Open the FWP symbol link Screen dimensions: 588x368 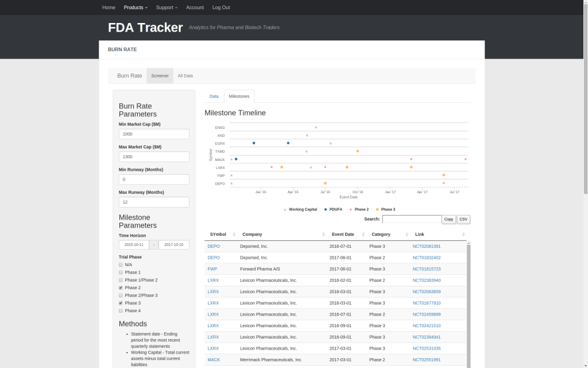[x=212, y=269]
